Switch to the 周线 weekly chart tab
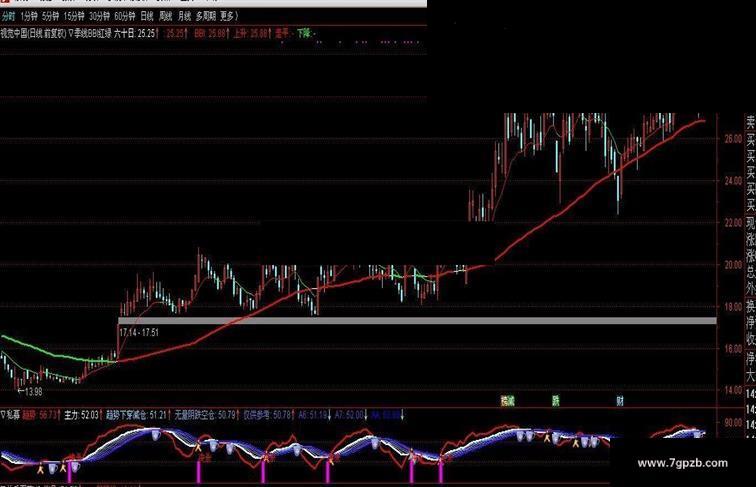The width and height of the screenshot is (756, 487). click(165, 16)
